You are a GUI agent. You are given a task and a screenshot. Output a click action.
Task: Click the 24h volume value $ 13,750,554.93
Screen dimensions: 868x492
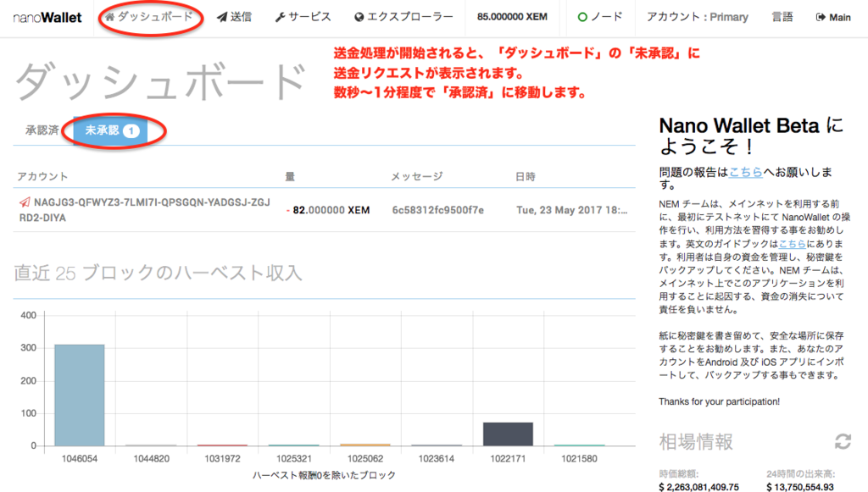click(x=800, y=487)
